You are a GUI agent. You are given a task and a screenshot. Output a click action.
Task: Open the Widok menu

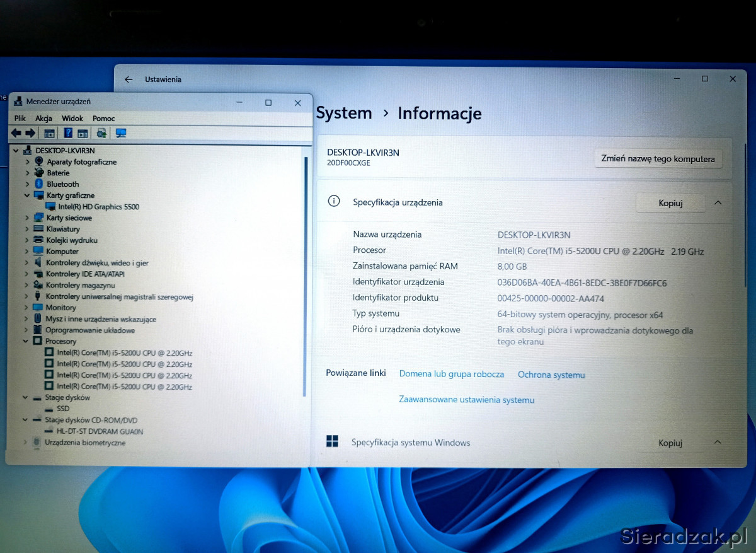point(72,119)
